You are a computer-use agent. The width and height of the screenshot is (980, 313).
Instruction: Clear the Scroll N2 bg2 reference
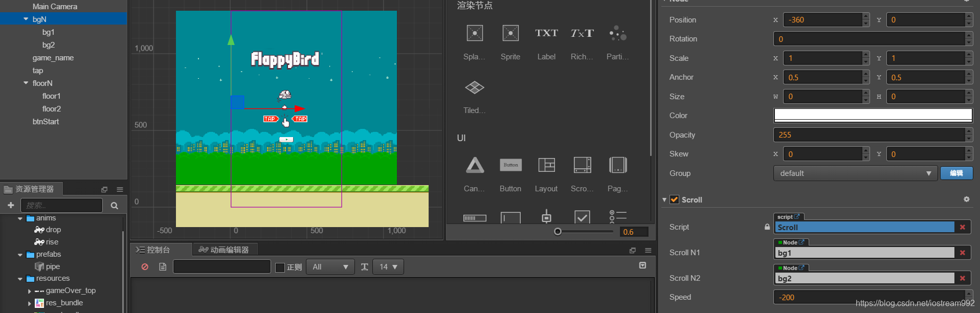[963, 278]
